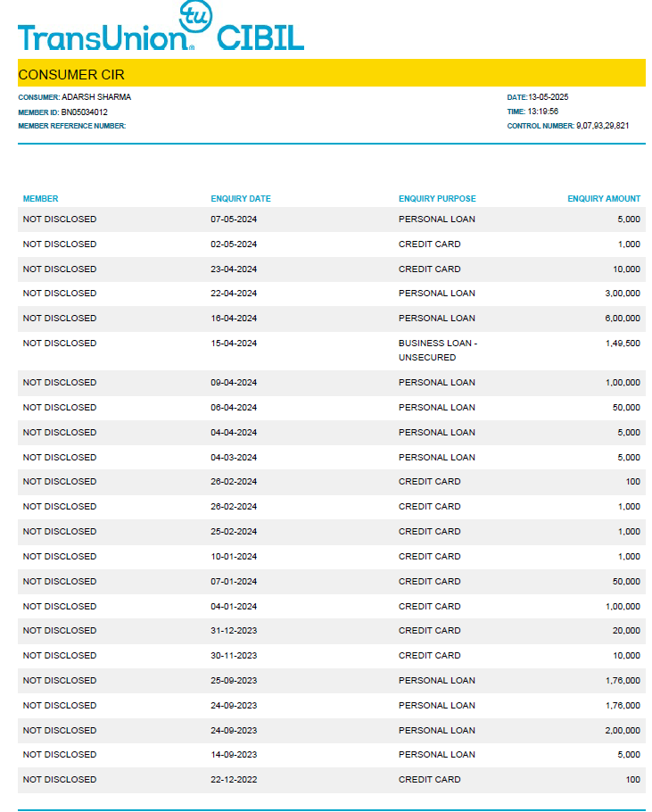Screen dimensions: 652x812
Task: Select consumer name ADARSH SHARMA
Action: (96, 97)
